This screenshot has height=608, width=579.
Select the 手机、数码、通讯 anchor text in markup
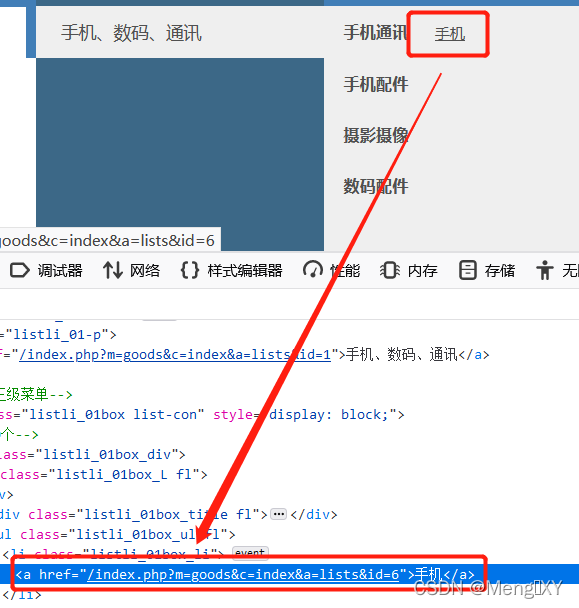coord(402,355)
